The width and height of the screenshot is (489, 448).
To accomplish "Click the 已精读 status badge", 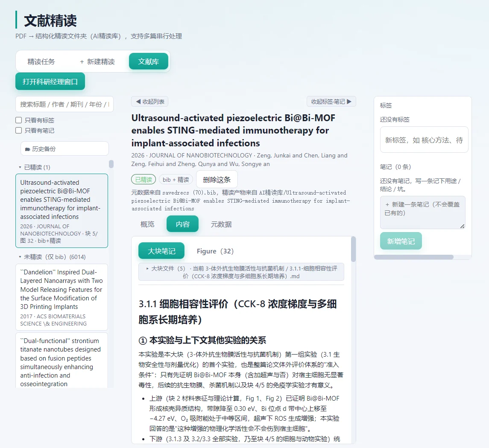I will 143,180.
